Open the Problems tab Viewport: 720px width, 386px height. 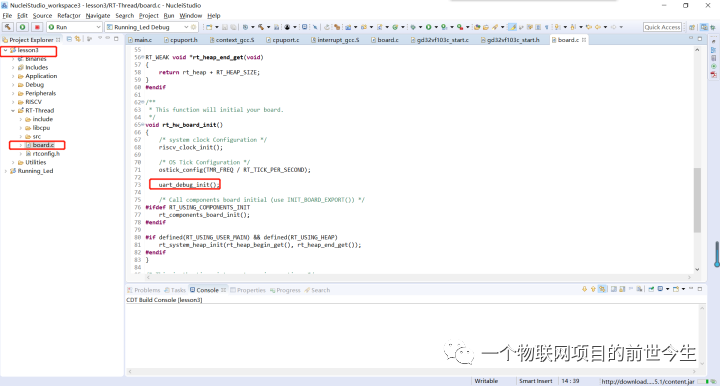coord(144,290)
